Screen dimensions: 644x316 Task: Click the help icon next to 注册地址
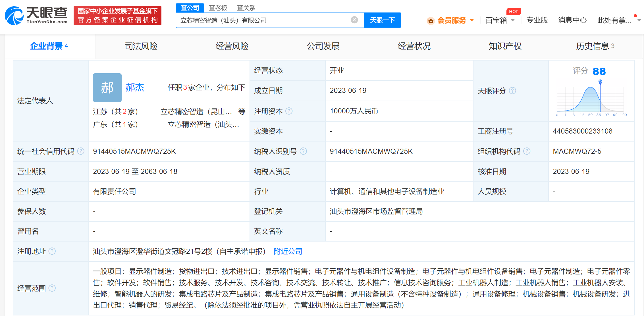click(52, 251)
